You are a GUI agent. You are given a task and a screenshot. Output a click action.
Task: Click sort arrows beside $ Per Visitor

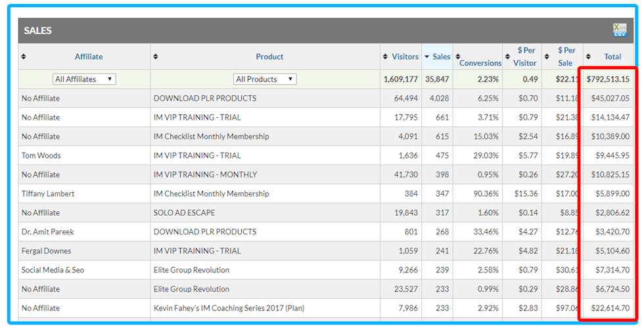click(507, 57)
